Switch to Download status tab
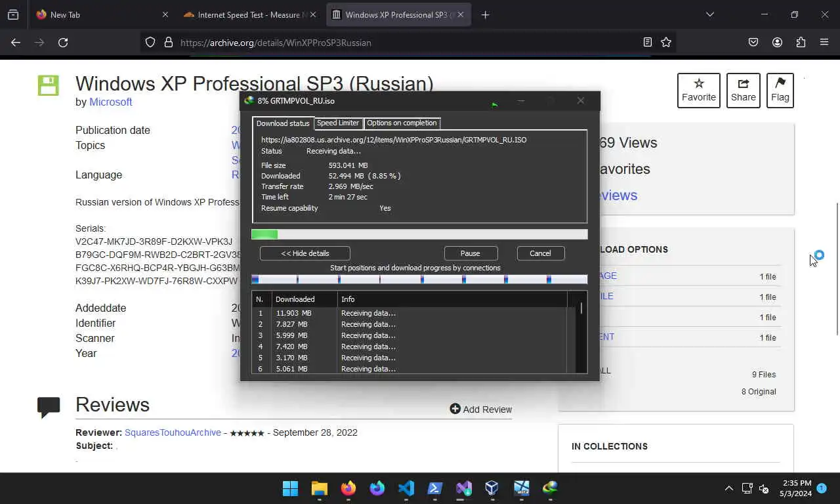Screen dimensions: 840x504 283,123
